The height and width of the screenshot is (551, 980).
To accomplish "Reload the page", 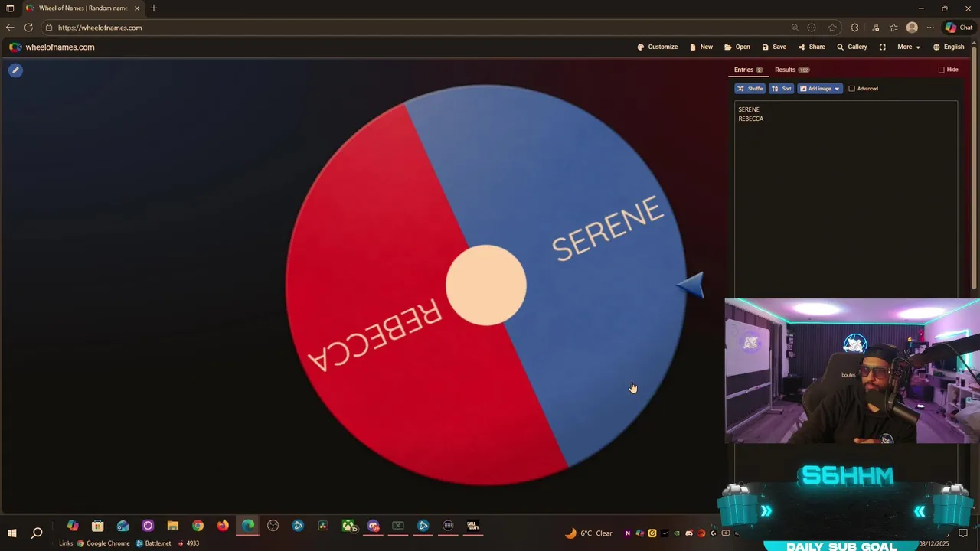I will pos(28,28).
